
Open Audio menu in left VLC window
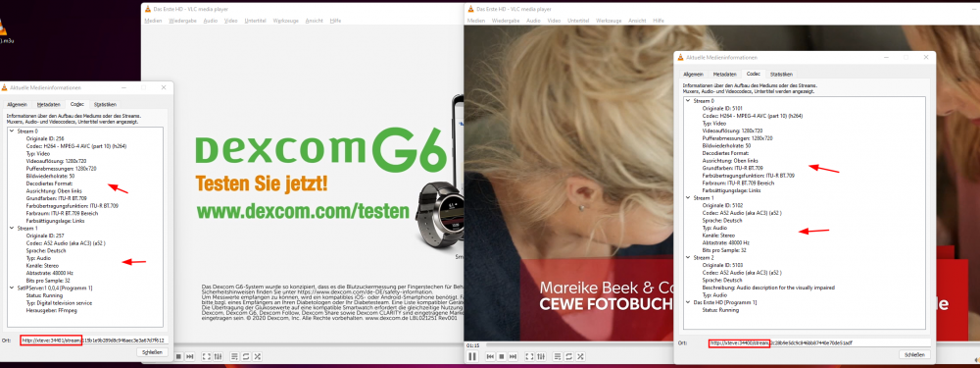click(x=211, y=21)
